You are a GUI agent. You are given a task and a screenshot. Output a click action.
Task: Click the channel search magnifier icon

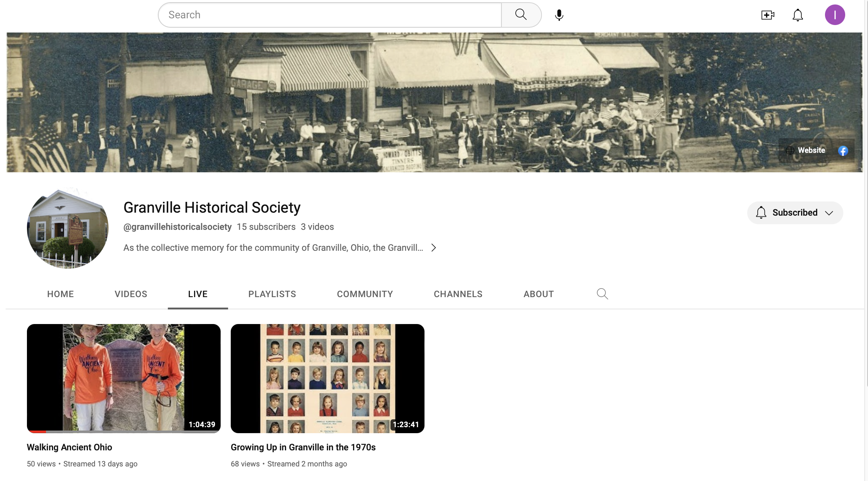(x=602, y=294)
